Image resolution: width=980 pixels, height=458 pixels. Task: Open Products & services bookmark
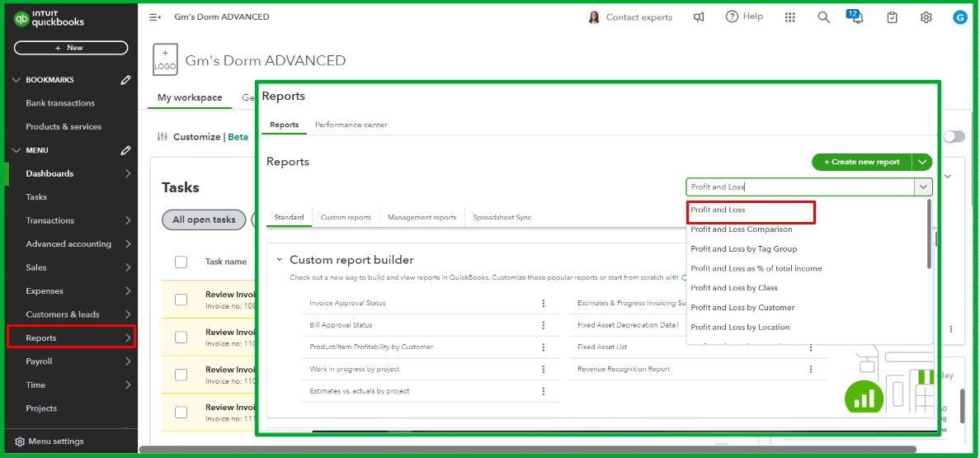click(64, 127)
